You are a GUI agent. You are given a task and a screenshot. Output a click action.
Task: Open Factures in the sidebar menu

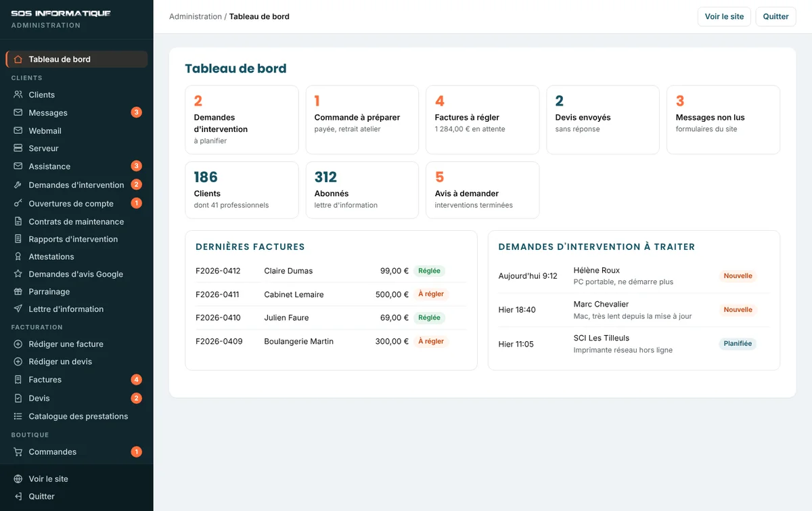point(76,380)
